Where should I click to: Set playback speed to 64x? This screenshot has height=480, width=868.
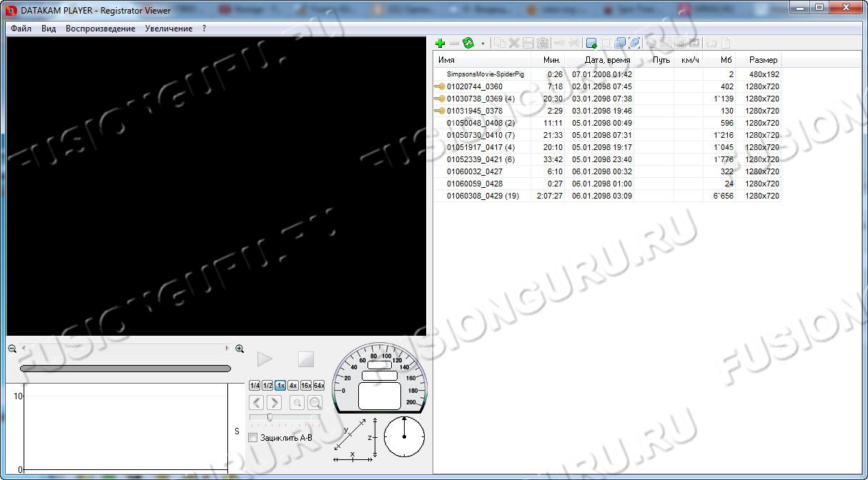point(319,385)
